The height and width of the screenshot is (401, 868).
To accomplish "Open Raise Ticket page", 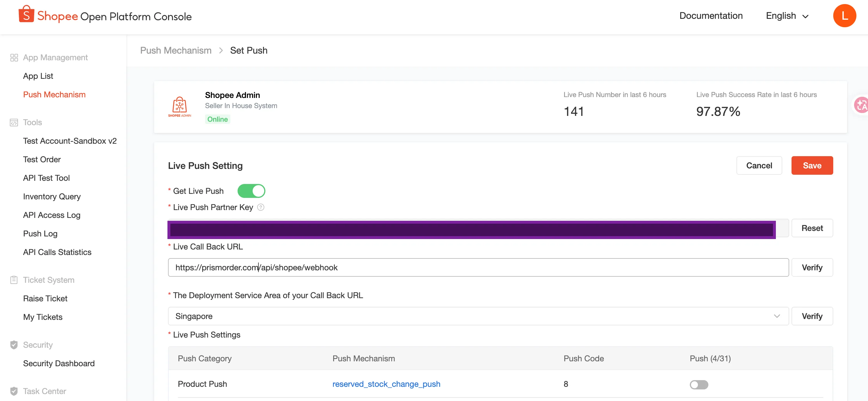I will tap(45, 298).
